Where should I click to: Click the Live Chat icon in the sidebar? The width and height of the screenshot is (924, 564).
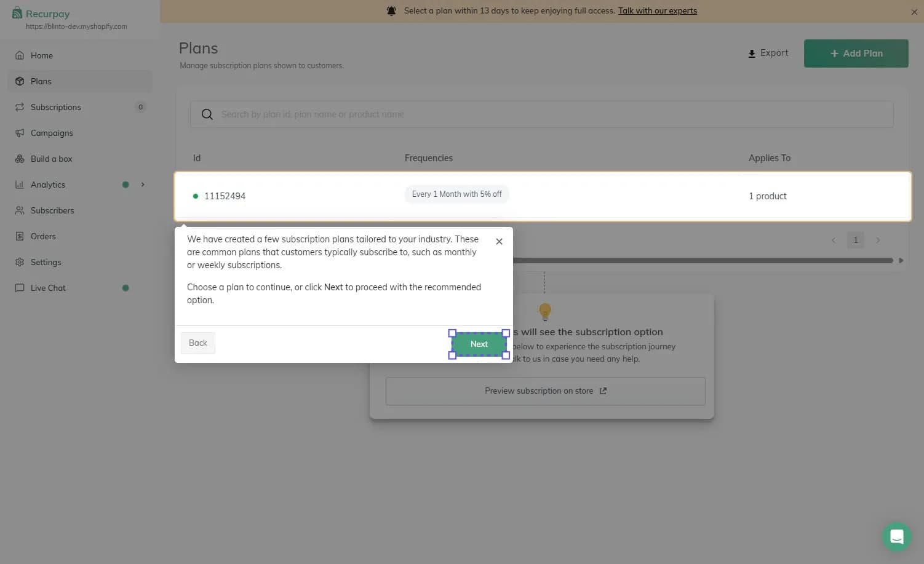(20, 288)
